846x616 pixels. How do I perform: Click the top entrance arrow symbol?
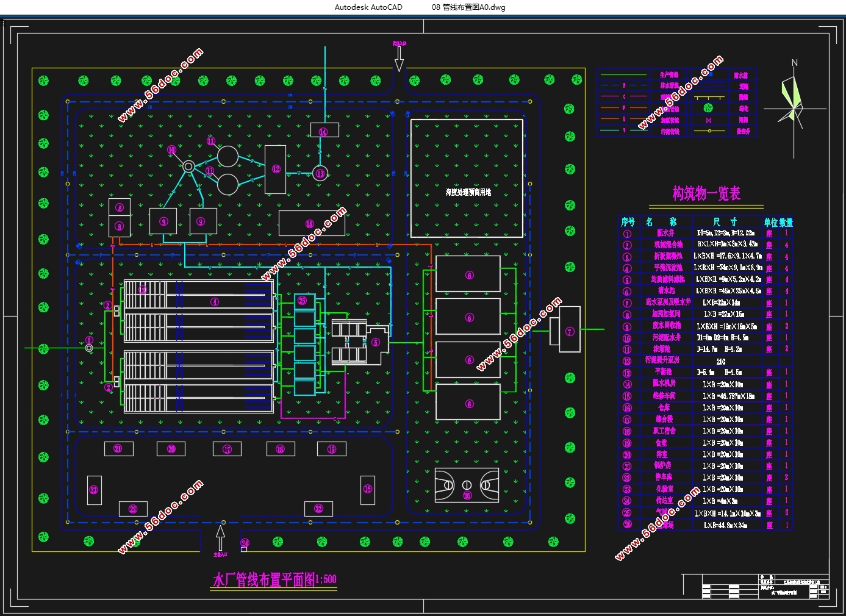(399, 59)
